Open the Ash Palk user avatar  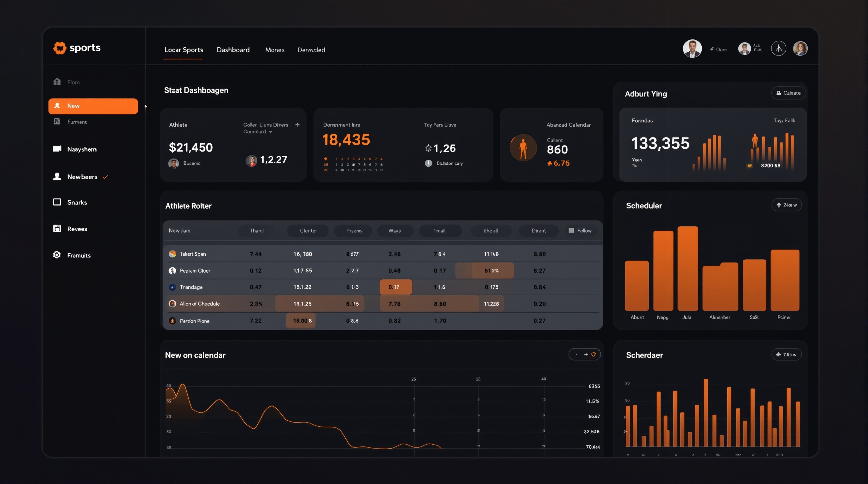click(x=744, y=49)
